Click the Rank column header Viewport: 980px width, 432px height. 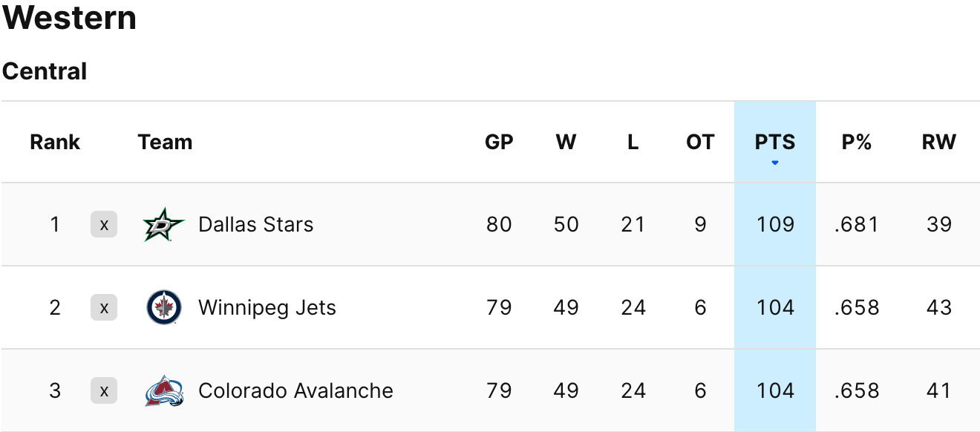[x=55, y=142]
